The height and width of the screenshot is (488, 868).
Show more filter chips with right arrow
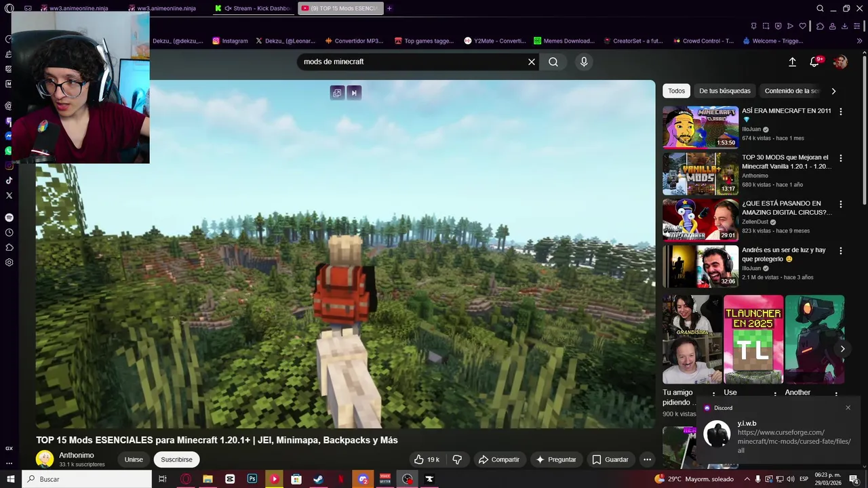click(x=833, y=91)
